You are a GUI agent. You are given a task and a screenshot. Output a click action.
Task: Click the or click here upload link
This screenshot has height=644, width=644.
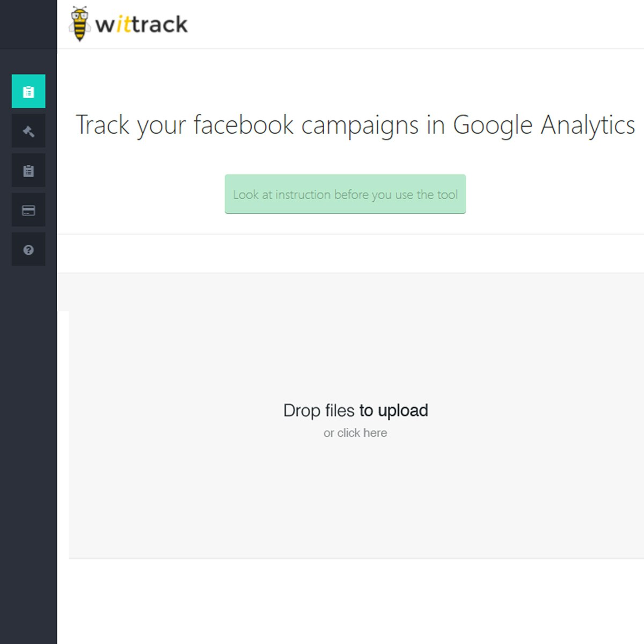pyautogui.click(x=355, y=433)
